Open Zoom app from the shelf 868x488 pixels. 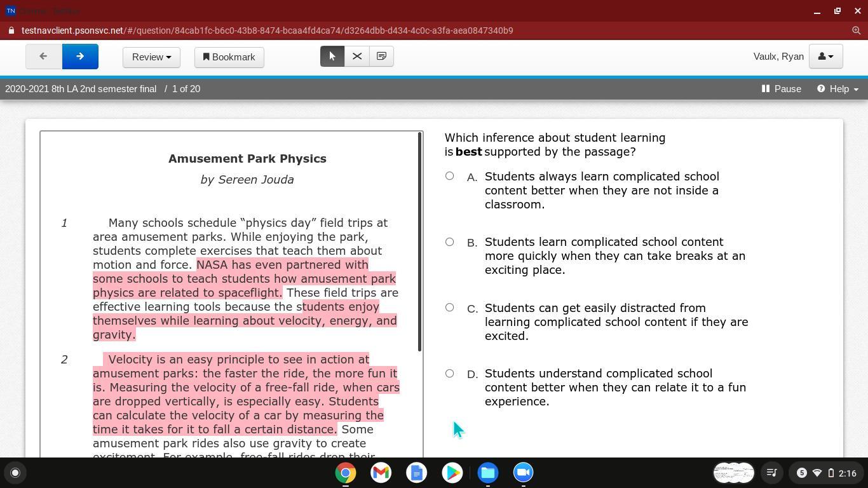523,473
